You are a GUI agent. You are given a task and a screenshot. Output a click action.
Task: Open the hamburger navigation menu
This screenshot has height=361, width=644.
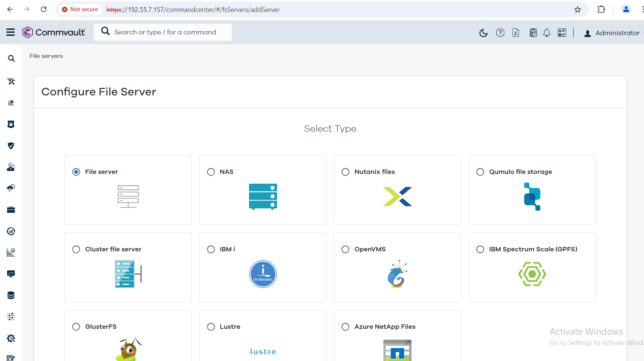click(x=10, y=33)
